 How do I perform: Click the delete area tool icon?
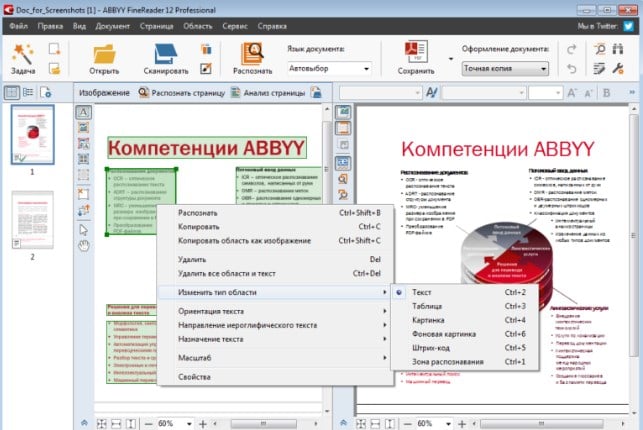[x=83, y=194]
